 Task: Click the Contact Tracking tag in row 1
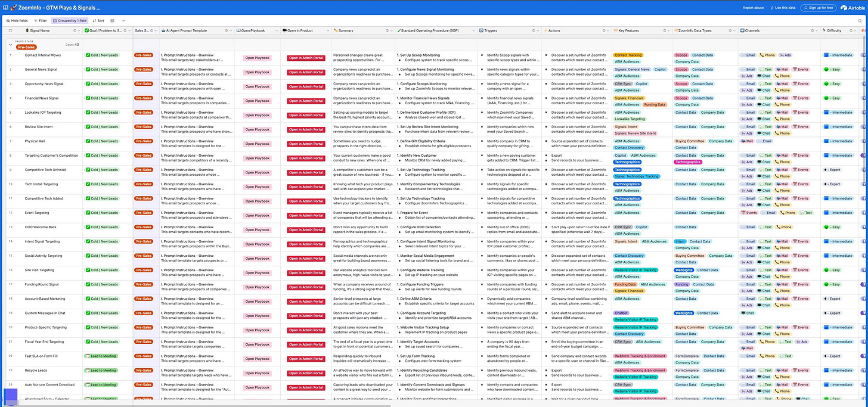[x=628, y=55]
